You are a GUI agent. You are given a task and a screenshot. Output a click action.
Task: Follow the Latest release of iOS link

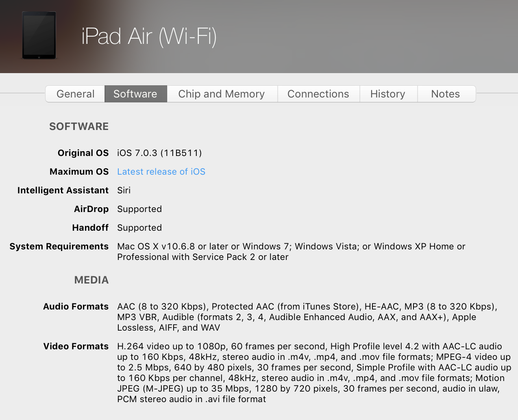click(x=161, y=172)
